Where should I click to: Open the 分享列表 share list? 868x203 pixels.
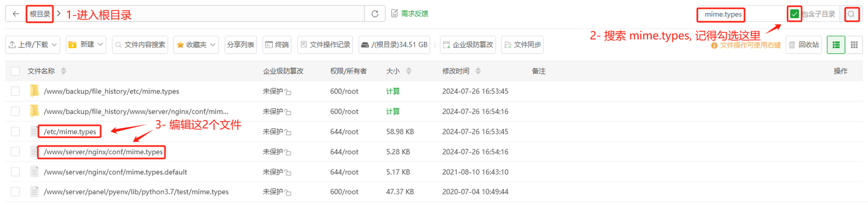click(241, 45)
